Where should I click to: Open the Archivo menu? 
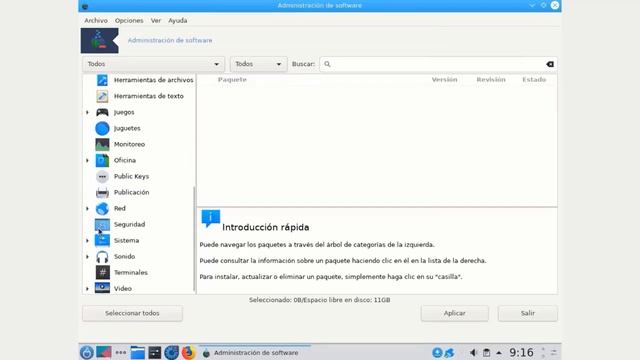point(96,20)
